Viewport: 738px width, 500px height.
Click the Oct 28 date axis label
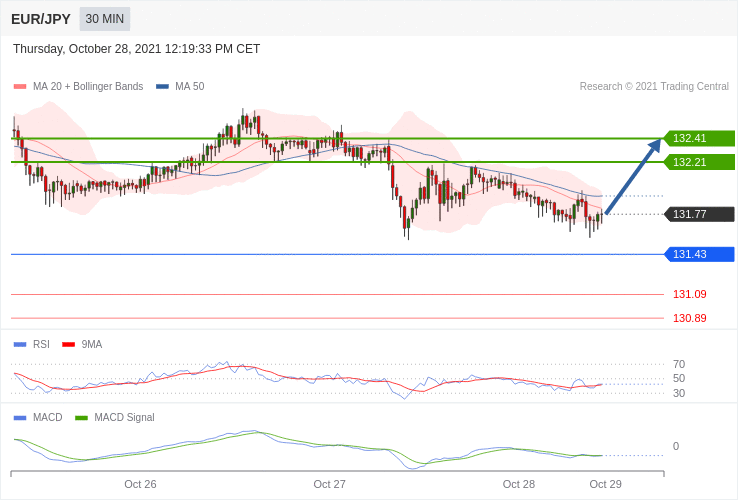pyautogui.click(x=519, y=484)
